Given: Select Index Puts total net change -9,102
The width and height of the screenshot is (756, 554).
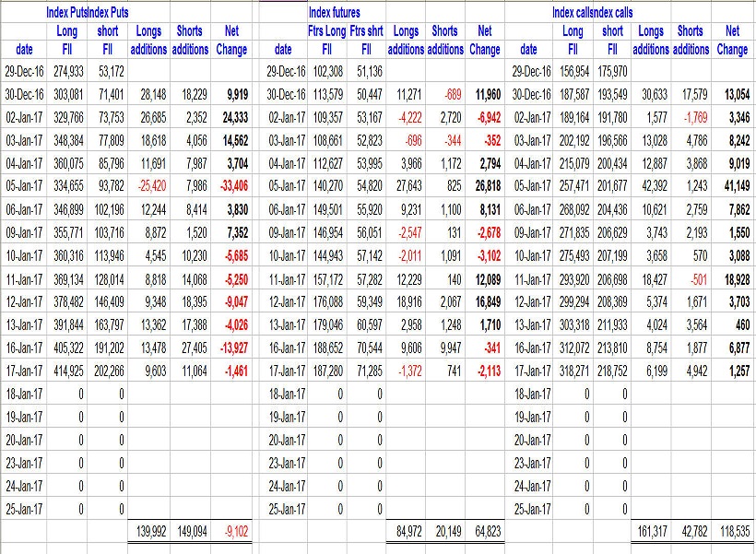Looking at the screenshot, I should point(231,531).
